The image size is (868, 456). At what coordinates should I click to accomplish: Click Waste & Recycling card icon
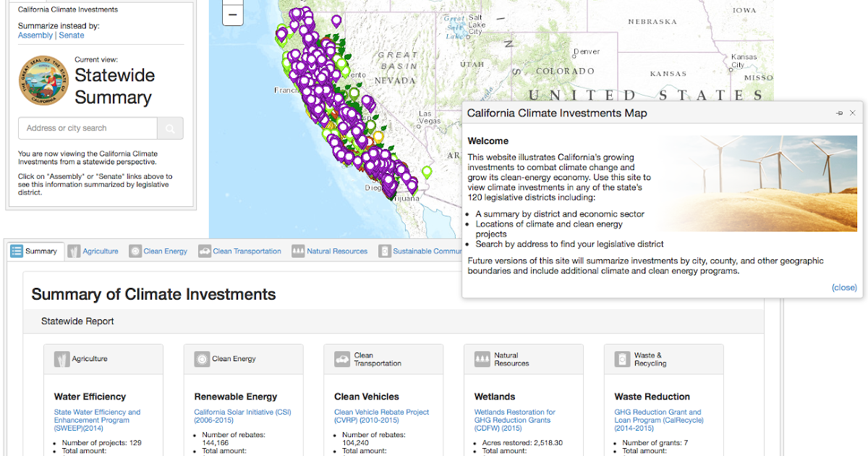tap(623, 359)
